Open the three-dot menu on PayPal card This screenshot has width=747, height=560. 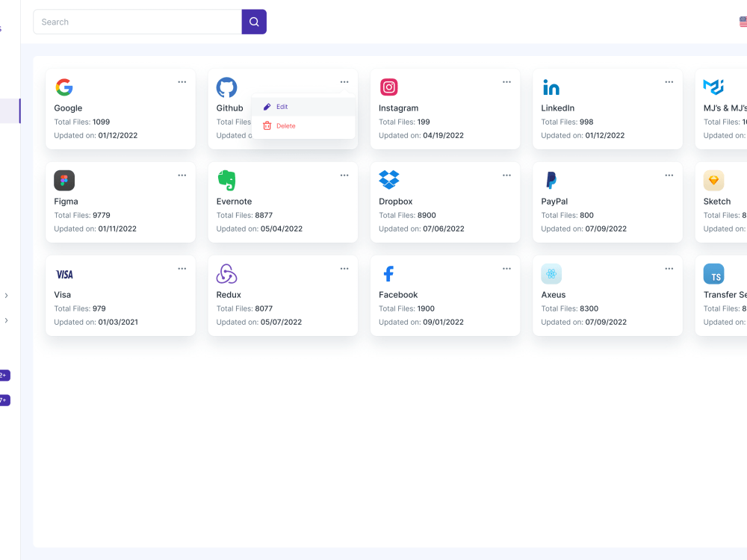pyautogui.click(x=669, y=175)
